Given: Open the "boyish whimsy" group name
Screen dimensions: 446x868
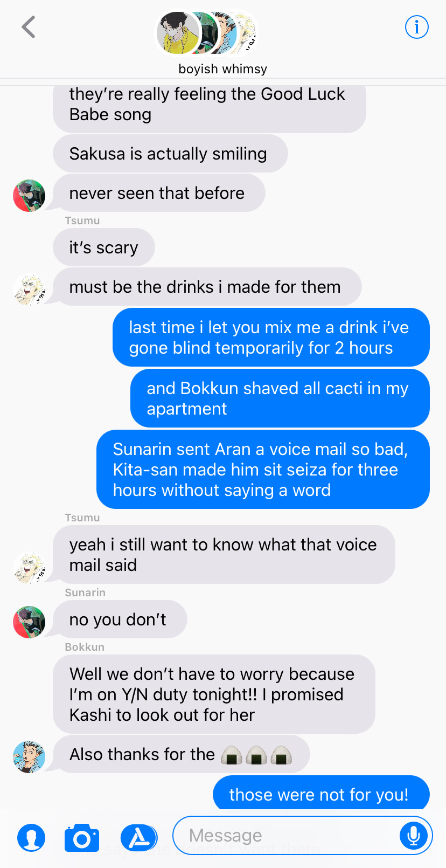Looking at the screenshot, I should click(223, 69).
